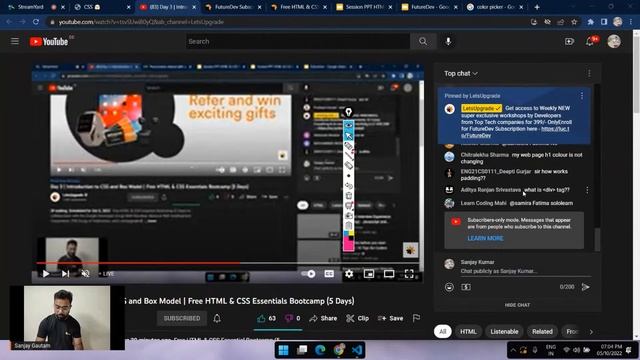Dislike the video with thumbs down
Image resolution: width=640 pixels, height=360 pixels.
click(x=292, y=318)
